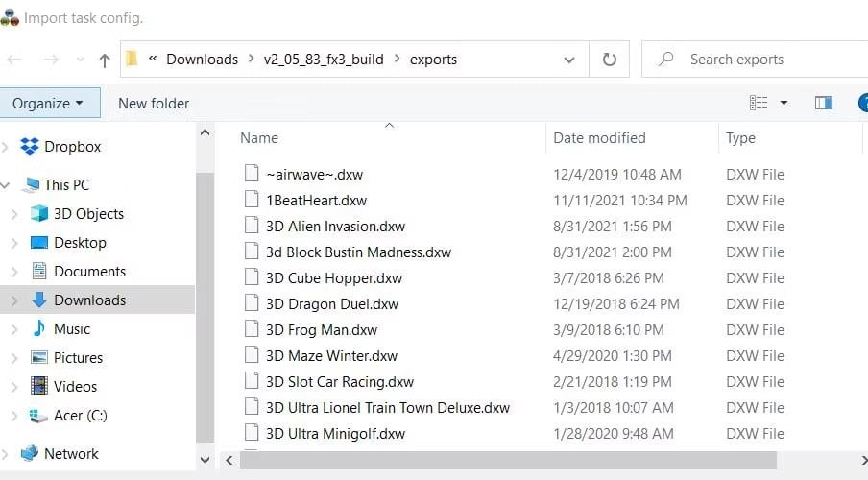The width and height of the screenshot is (868, 480).
Task: Select the 1BeatHeart.dxw file
Action: click(316, 201)
